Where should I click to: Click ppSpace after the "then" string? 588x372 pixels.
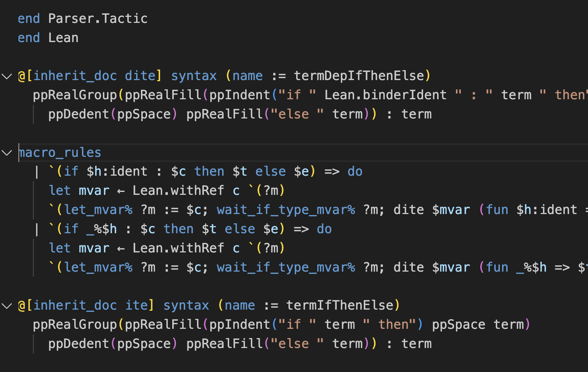[x=458, y=325]
